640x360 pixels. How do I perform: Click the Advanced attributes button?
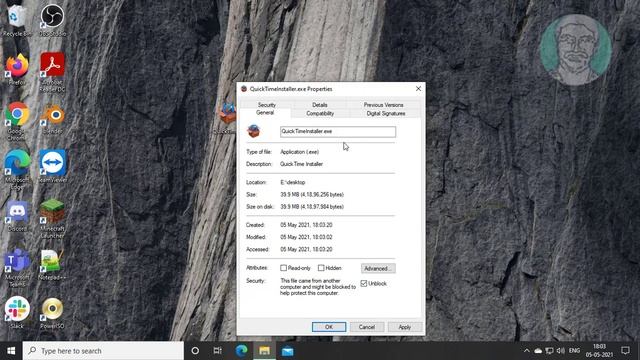[378, 269]
